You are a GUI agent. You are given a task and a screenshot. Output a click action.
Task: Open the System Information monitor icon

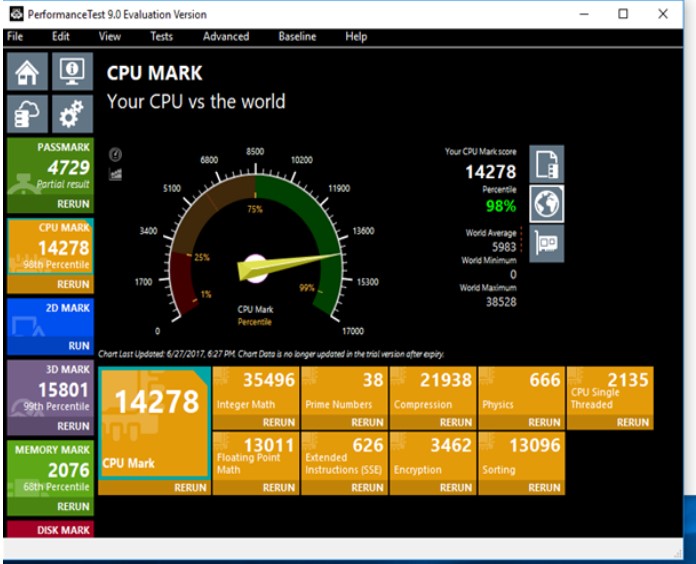(71, 71)
